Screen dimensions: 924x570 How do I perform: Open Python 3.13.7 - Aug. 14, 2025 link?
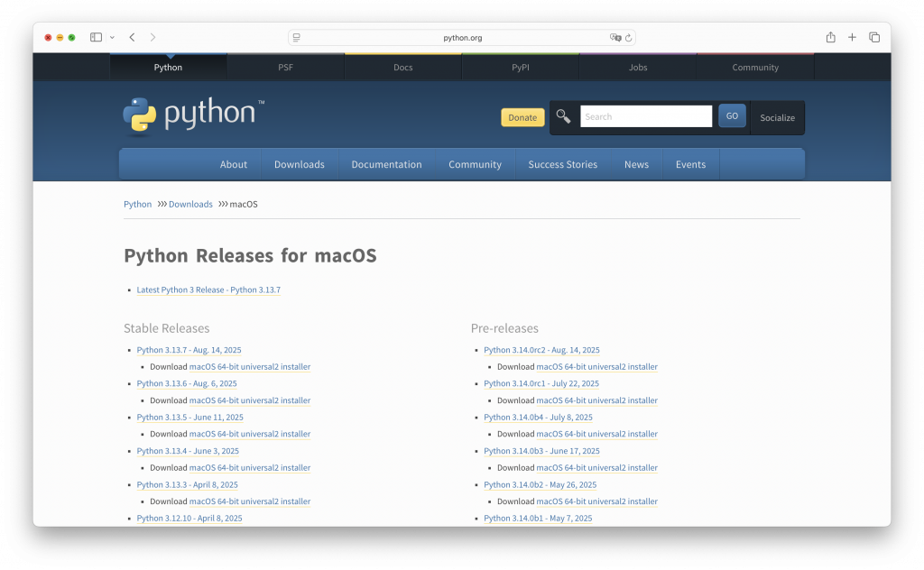(x=189, y=350)
